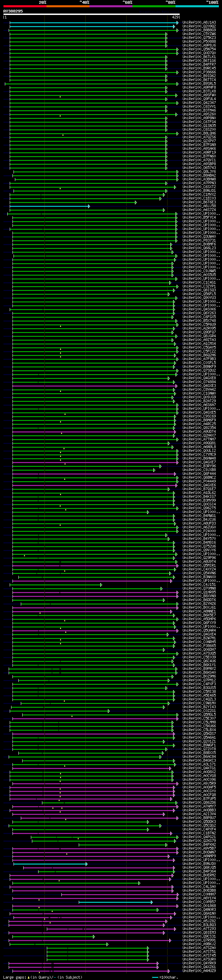Select the UniRef100_Q5KDS7 label
The width and height of the screenshot is (222, 980).
click(199, 734)
